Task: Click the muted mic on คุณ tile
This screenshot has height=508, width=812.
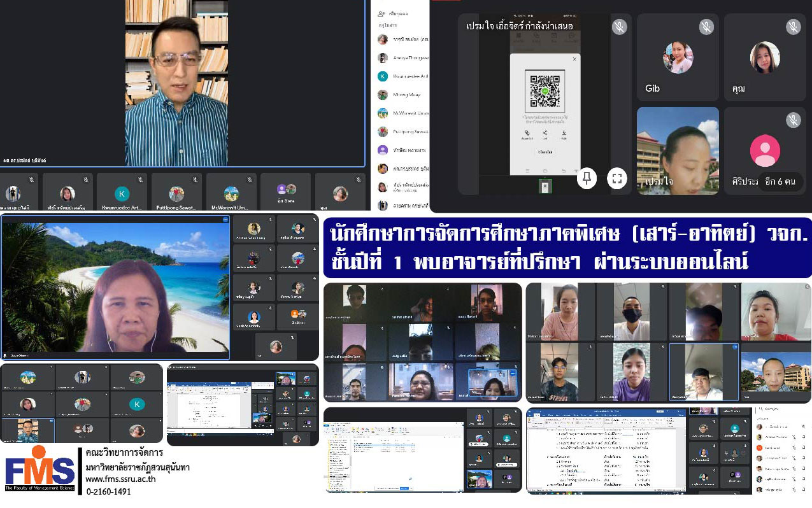Action: 793,27
